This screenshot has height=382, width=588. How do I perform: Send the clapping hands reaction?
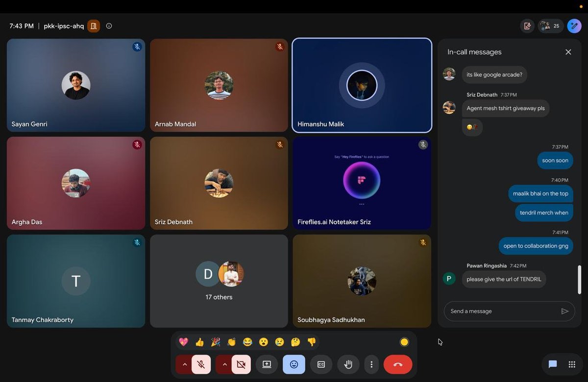point(231,342)
